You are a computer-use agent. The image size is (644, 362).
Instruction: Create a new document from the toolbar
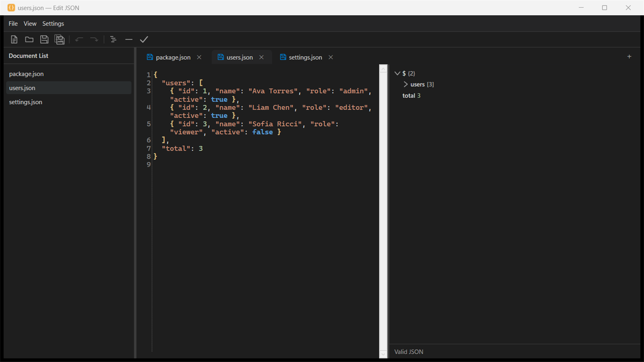(x=14, y=40)
